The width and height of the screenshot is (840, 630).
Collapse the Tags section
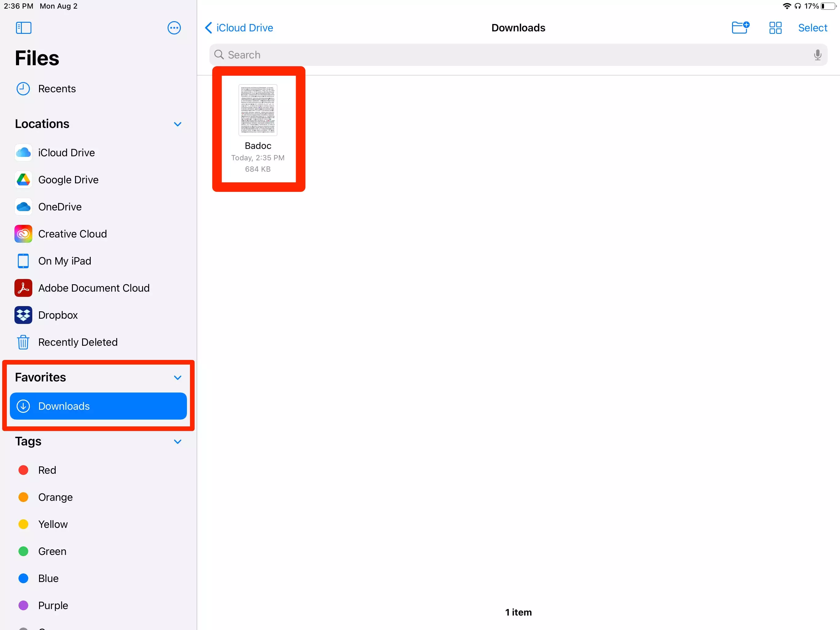click(x=177, y=441)
